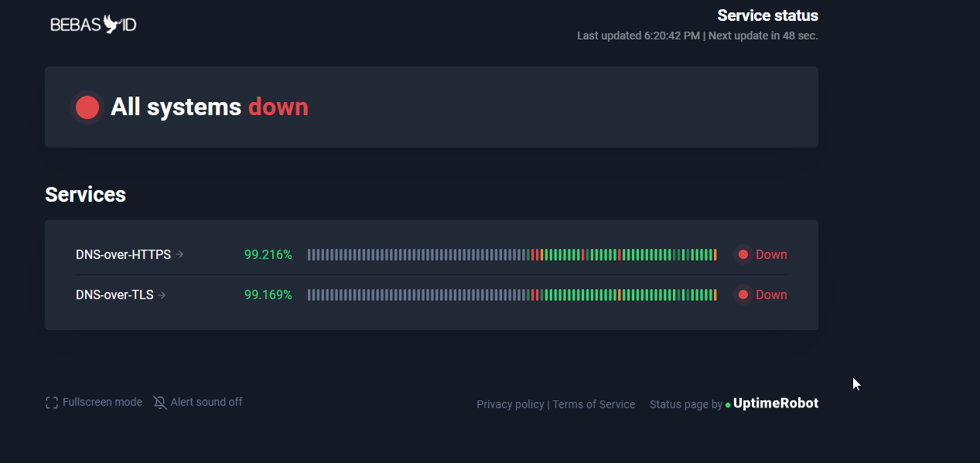Select the Service status heading

[x=767, y=15]
